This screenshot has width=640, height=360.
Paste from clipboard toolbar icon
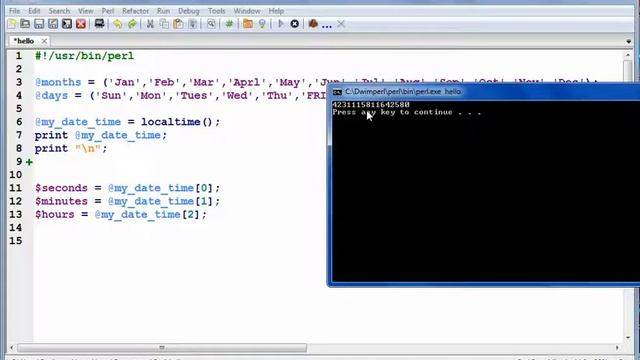pyautogui.click(x=178, y=24)
